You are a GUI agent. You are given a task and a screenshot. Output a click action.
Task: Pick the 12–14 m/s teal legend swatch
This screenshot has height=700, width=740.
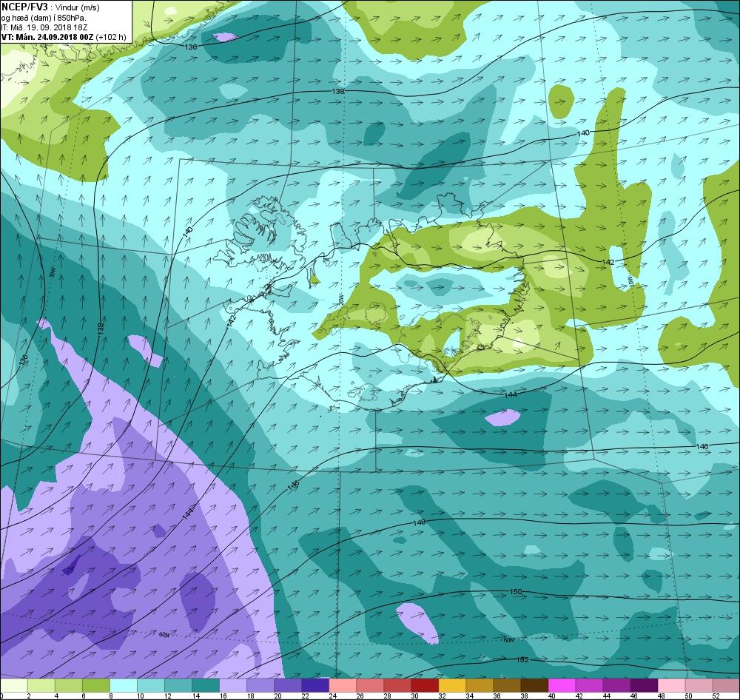click(x=178, y=685)
